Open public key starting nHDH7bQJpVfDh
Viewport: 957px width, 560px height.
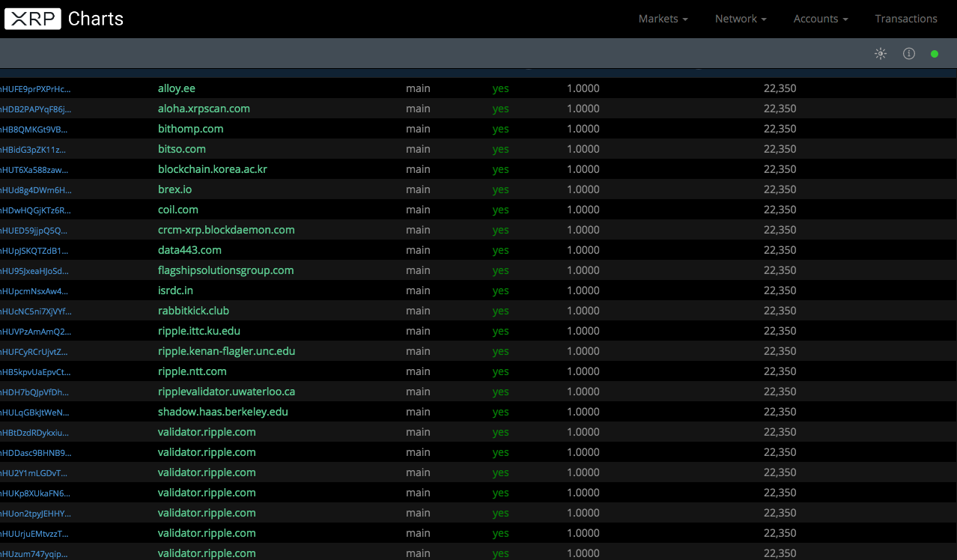34,392
